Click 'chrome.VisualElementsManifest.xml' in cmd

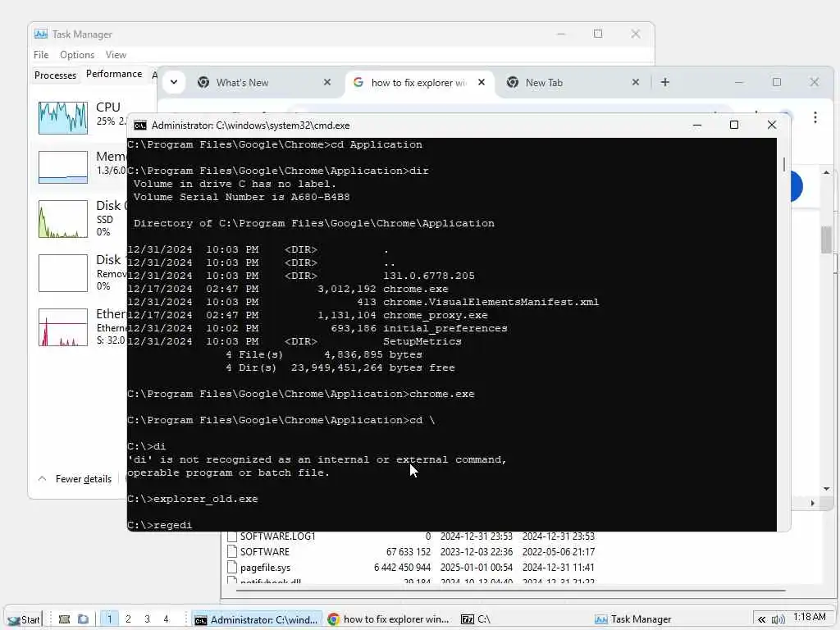(x=491, y=302)
